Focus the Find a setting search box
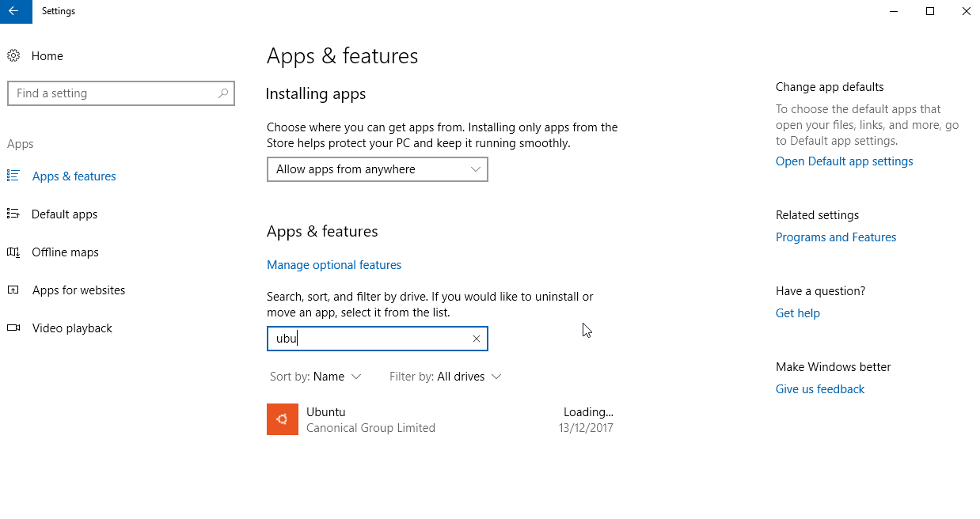Viewport: 980px width, 519px height. pos(121,93)
